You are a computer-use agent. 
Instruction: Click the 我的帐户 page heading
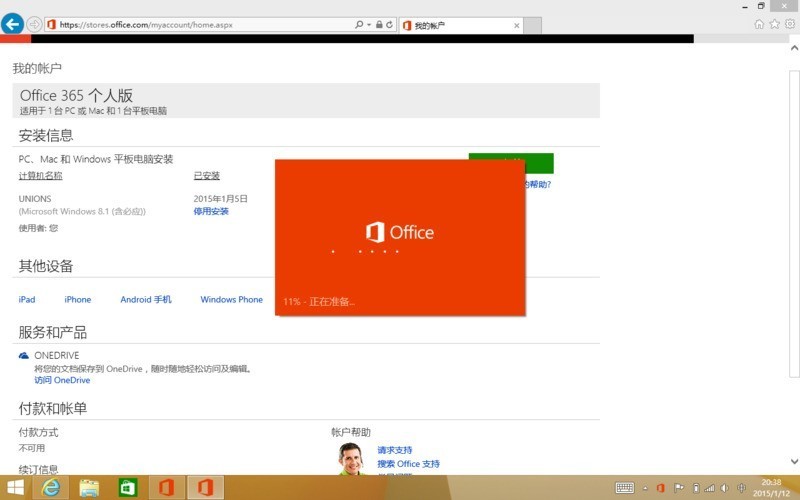coord(37,68)
